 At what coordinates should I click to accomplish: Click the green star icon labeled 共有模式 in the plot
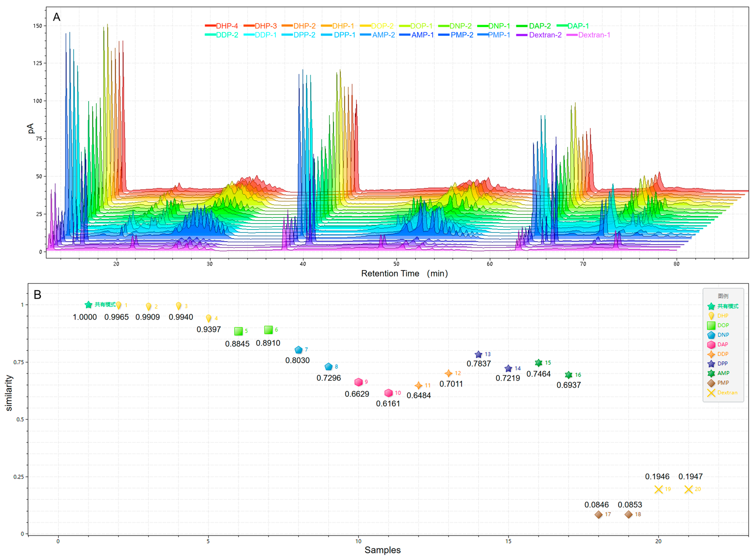click(88, 305)
